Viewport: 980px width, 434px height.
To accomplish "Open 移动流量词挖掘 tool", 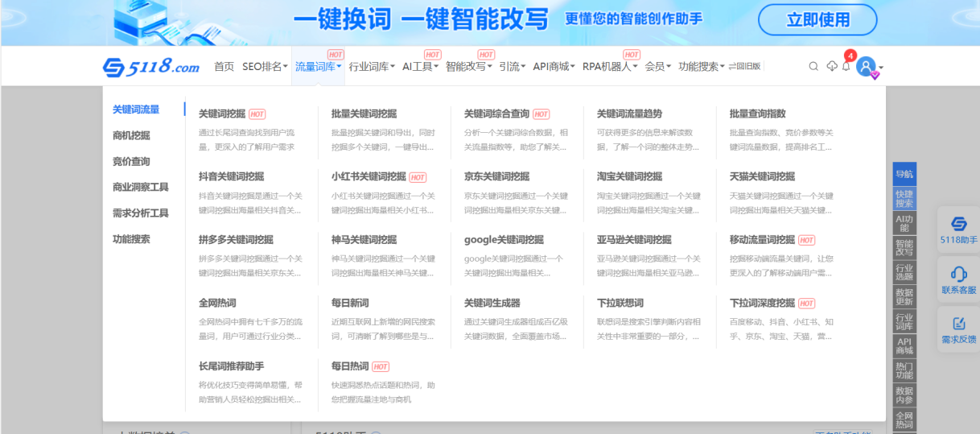I will (762, 239).
